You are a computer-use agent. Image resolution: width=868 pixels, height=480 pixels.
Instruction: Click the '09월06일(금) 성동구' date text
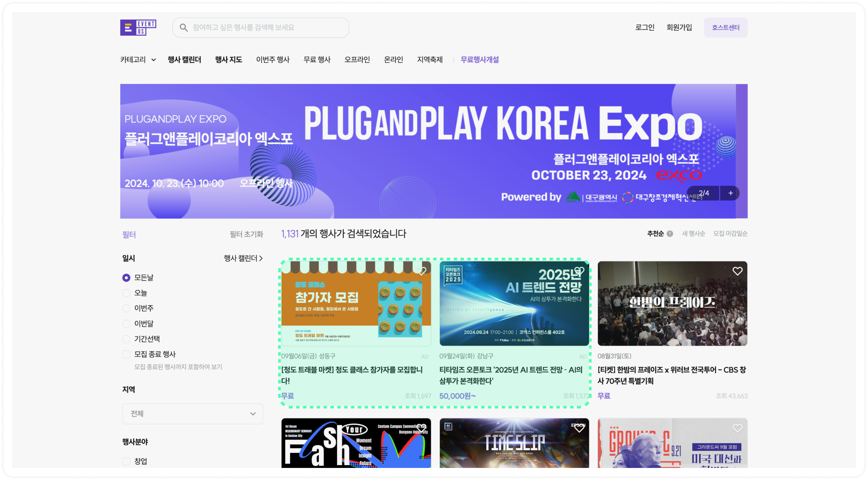(x=308, y=356)
